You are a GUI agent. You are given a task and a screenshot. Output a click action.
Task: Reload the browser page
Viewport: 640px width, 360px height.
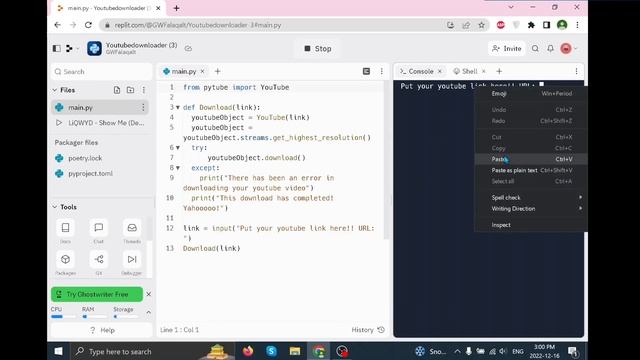tap(88, 25)
